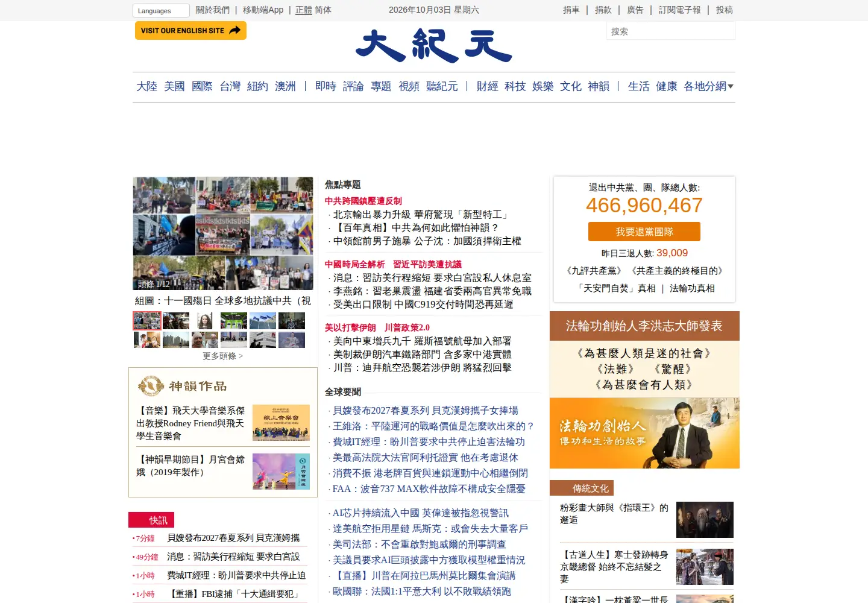Open the 移動端App link
The height and width of the screenshot is (603, 868).
click(x=263, y=10)
